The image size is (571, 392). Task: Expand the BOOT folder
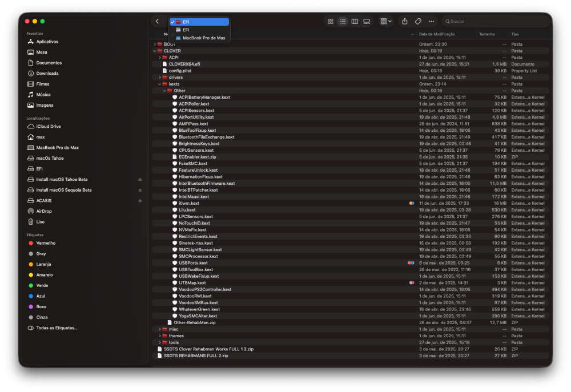click(x=155, y=45)
